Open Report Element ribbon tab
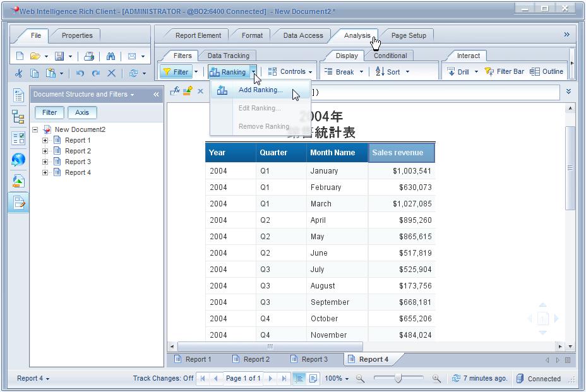This screenshot has width=586, height=392. click(198, 35)
